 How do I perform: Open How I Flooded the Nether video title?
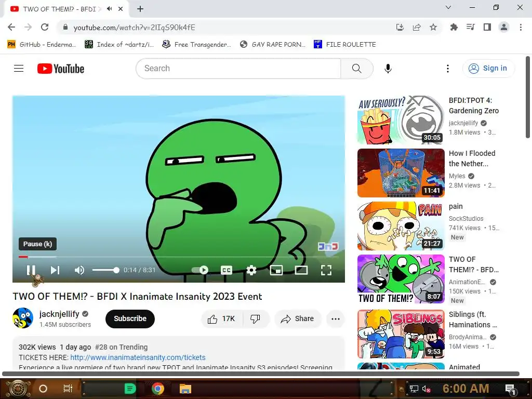coord(472,158)
